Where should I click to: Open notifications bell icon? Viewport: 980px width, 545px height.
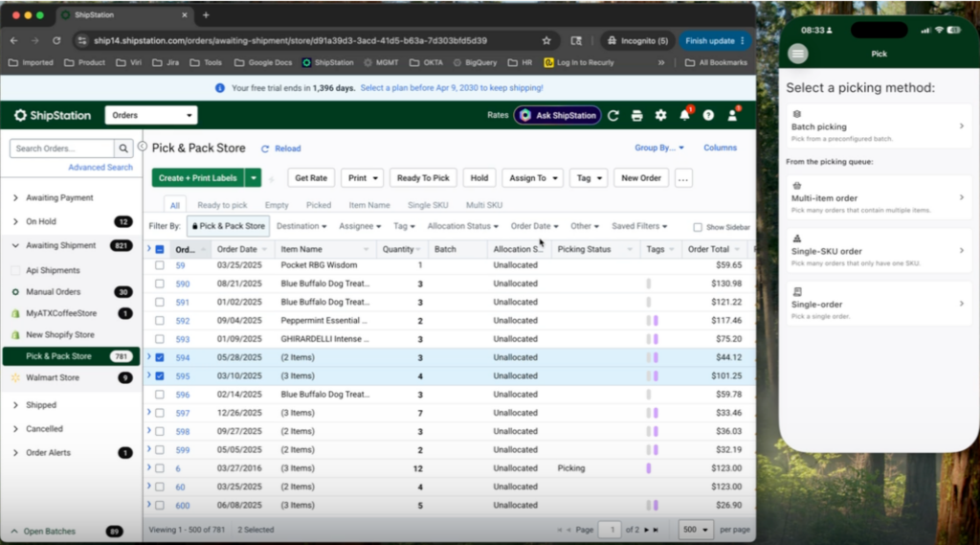(685, 115)
